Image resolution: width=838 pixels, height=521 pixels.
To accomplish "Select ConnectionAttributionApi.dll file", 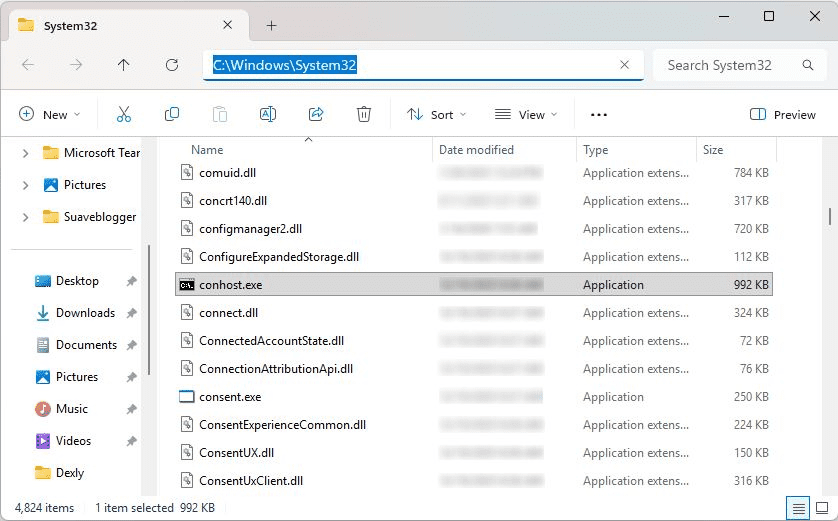I will [x=474, y=369].
